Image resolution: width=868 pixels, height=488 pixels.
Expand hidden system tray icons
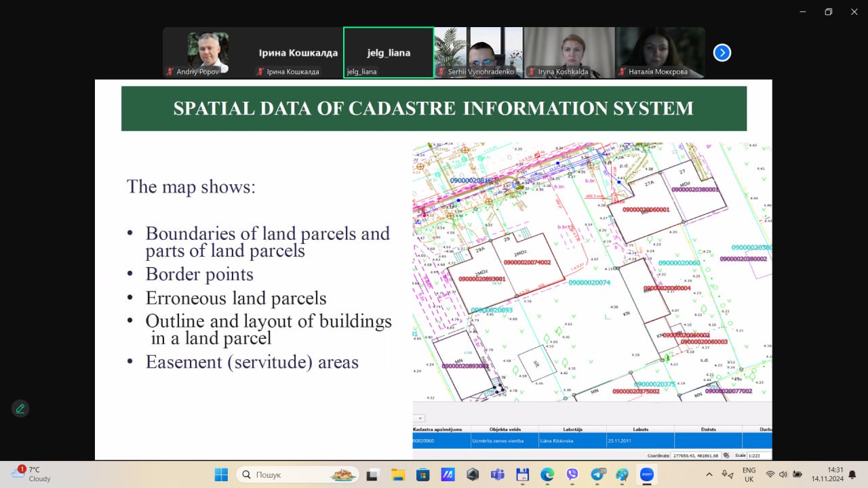[x=709, y=474]
